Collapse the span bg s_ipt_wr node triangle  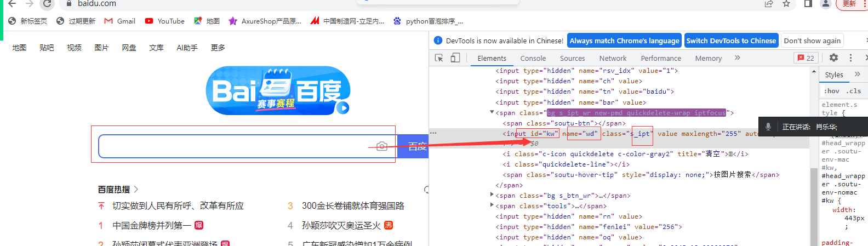tap(492, 112)
